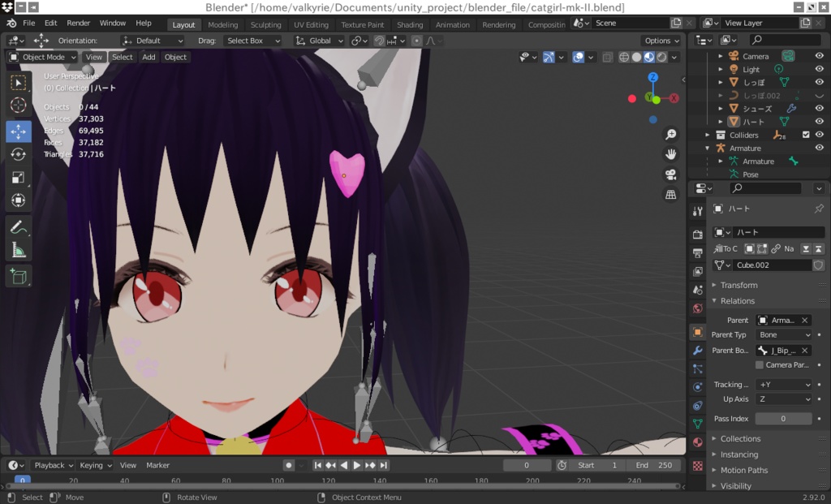The height and width of the screenshot is (504, 831).
Task: Select the Select Box tool
Action: tap(19, 83)
